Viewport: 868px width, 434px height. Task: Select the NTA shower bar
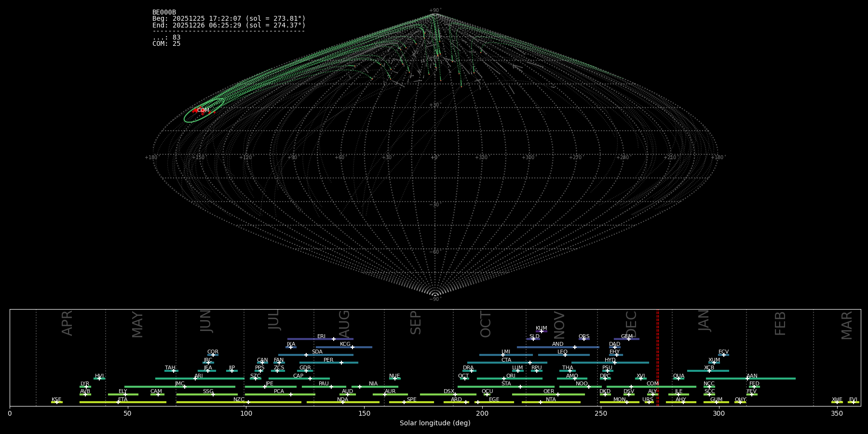(x=551, y=402)
